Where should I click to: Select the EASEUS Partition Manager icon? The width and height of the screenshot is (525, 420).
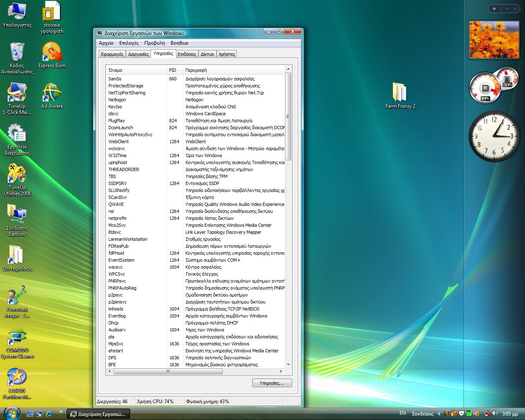click(17, 383)
